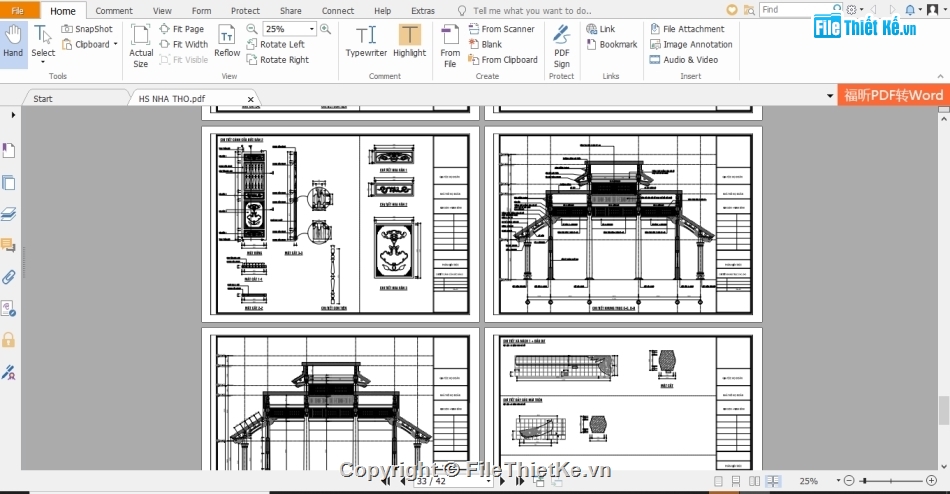The width and height of the screenshot is (950, 494).
Task: Select the Highlight tool
Action: [x=410, y=41]
